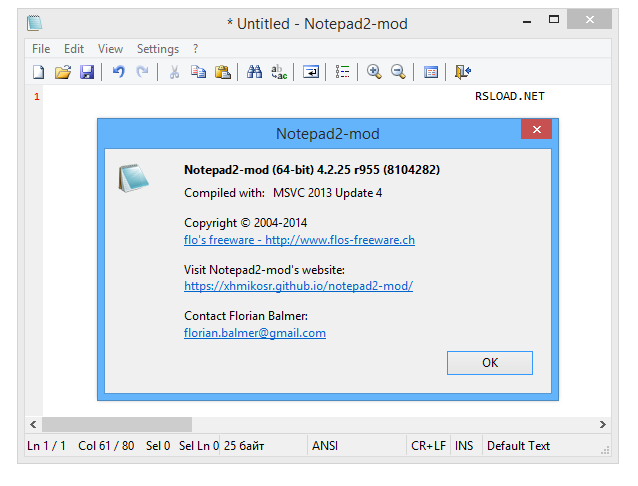Open Find with the binoculars icon

click(x=255, y=72)
